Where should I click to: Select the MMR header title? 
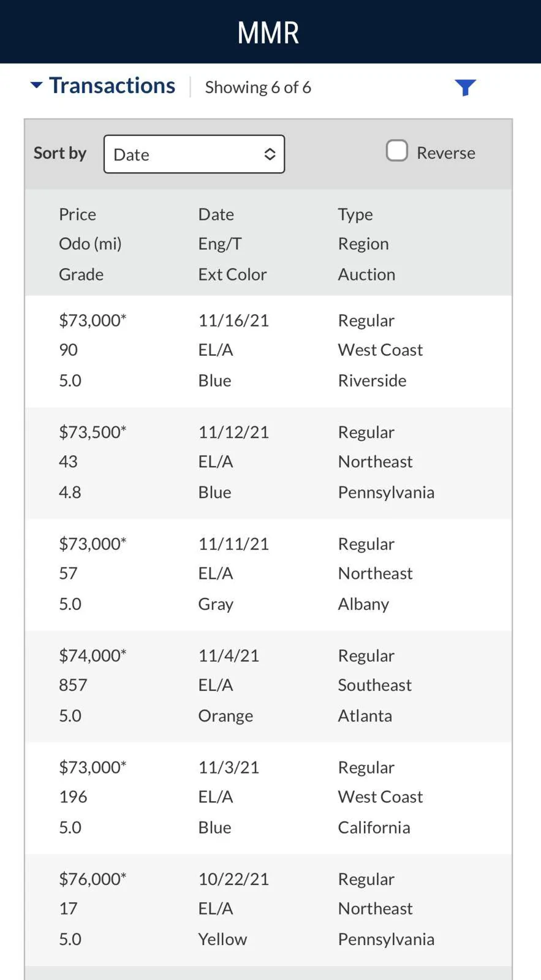pyautogui.click(x=268, y=33)
